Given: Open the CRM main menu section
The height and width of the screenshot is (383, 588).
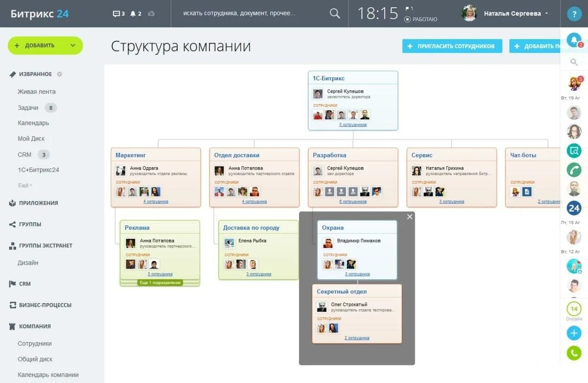Looking at the screenshot, I should 25,284.
